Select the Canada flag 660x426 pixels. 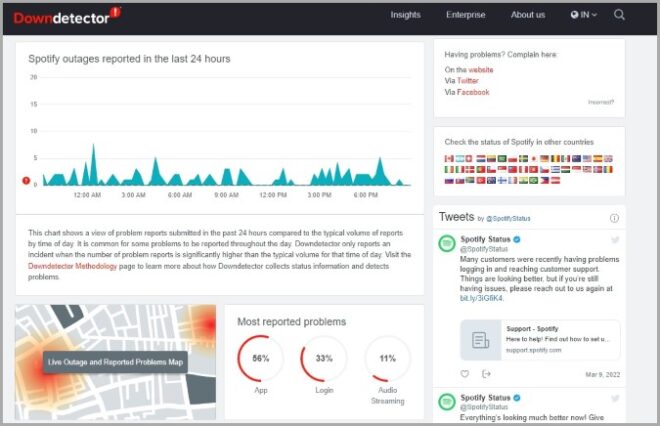(x=449, y=159)
